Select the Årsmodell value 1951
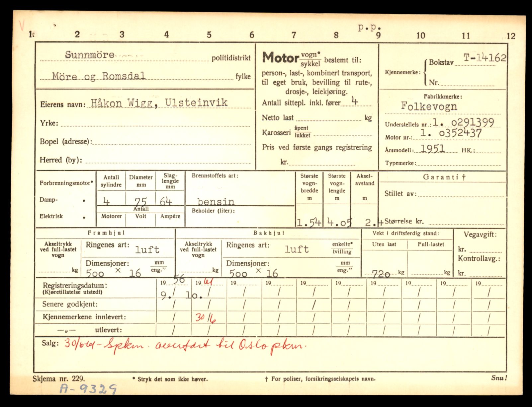Viewport: 532px width, 407px height. tap(432, 148)
